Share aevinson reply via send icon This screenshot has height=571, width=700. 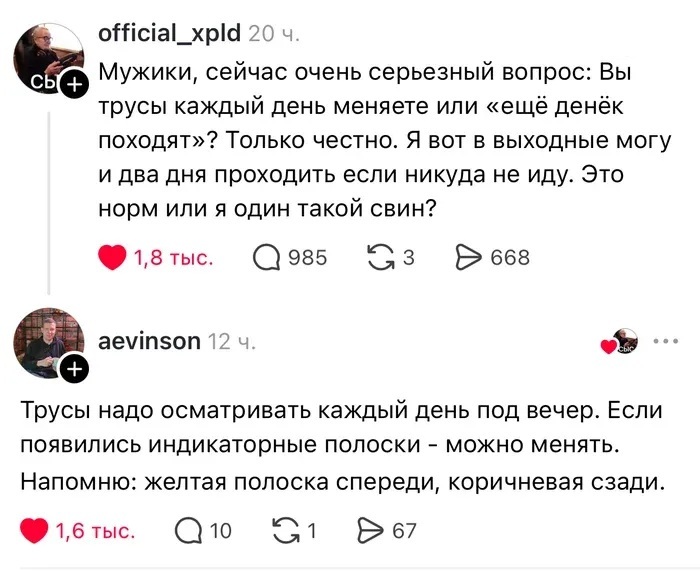click(371, 531)
